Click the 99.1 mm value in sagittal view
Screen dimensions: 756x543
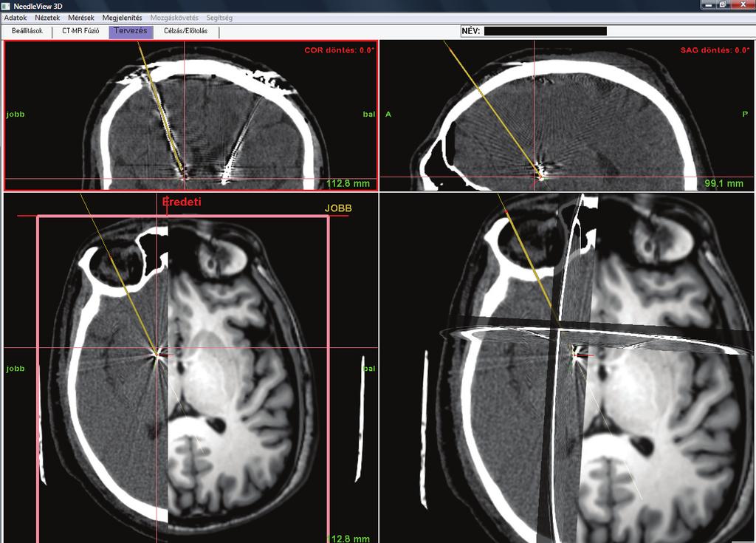coord(724,183)
